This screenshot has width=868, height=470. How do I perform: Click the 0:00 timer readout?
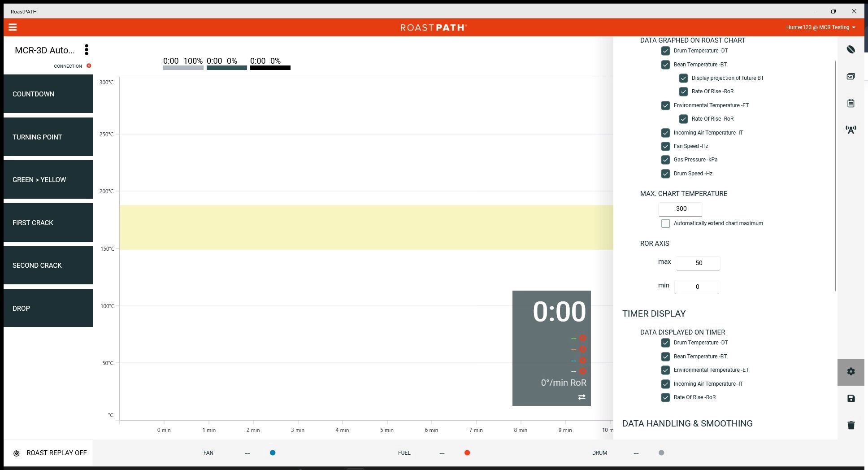pos(559,312)
